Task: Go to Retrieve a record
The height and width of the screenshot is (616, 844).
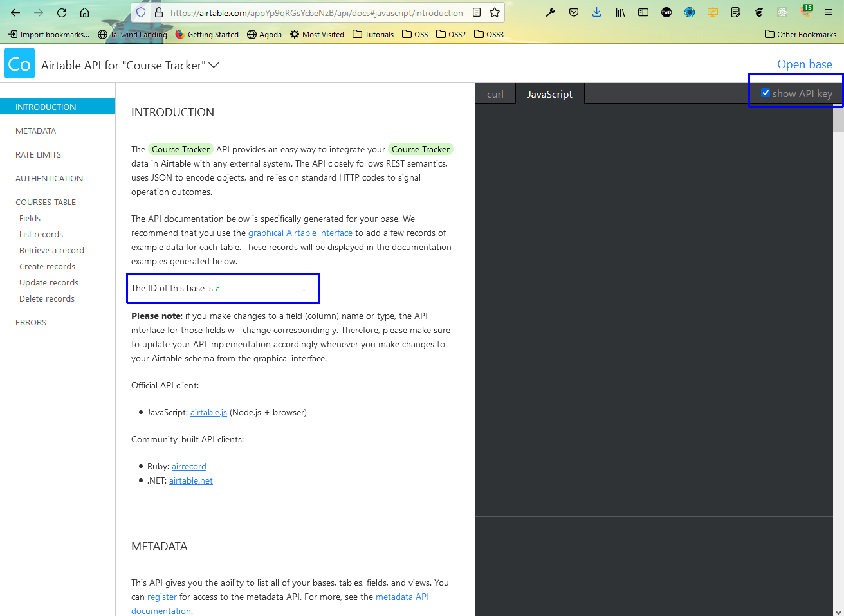Action: [x=52, y=250]
